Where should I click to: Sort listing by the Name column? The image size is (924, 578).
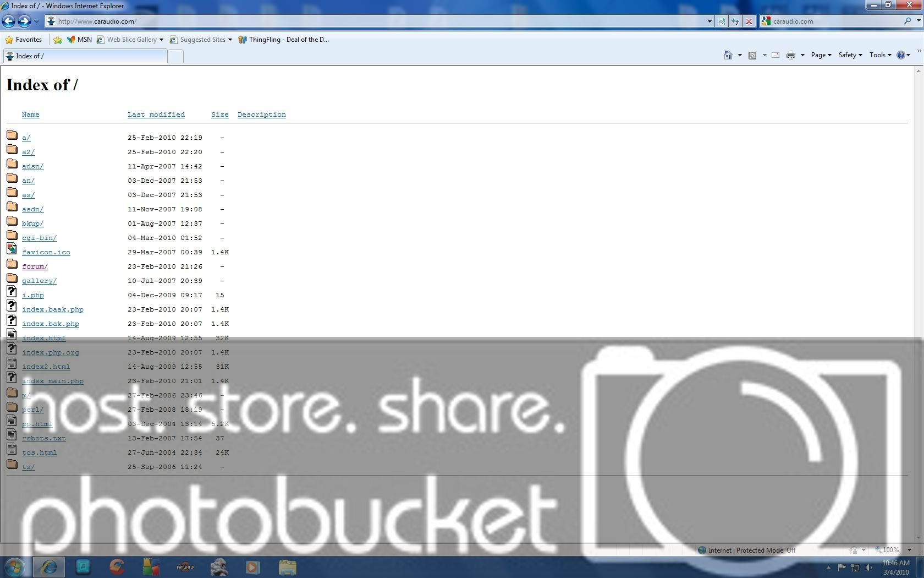pos(31,114)
